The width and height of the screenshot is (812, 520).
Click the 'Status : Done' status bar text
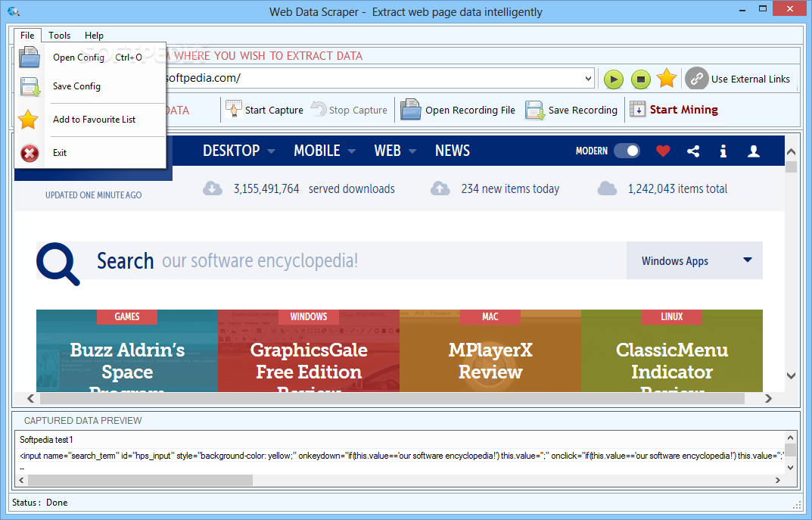tap(40, 503)
